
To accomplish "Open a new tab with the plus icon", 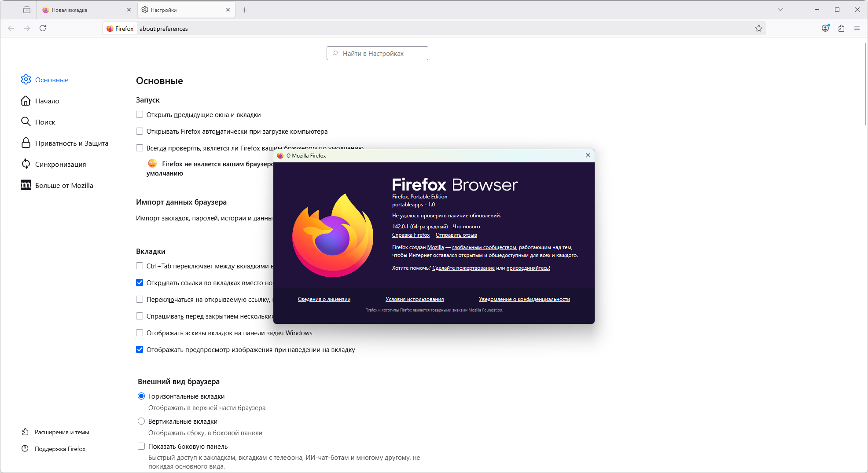I will [x=245, y=10].
